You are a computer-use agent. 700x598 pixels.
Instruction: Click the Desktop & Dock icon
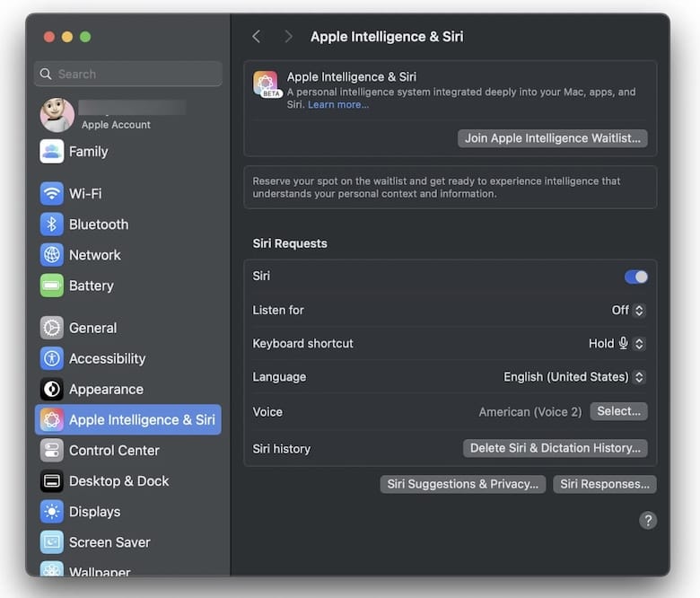point(51,481)
